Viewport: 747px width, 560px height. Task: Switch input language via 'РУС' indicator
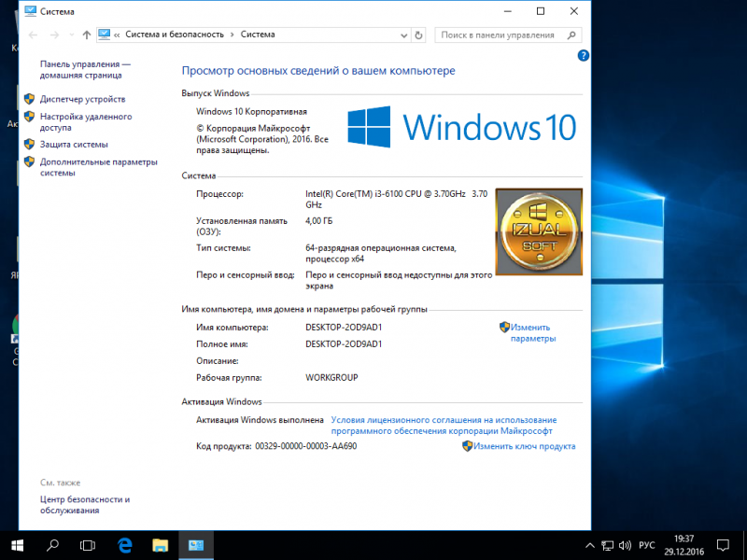(x=646, y=545)
